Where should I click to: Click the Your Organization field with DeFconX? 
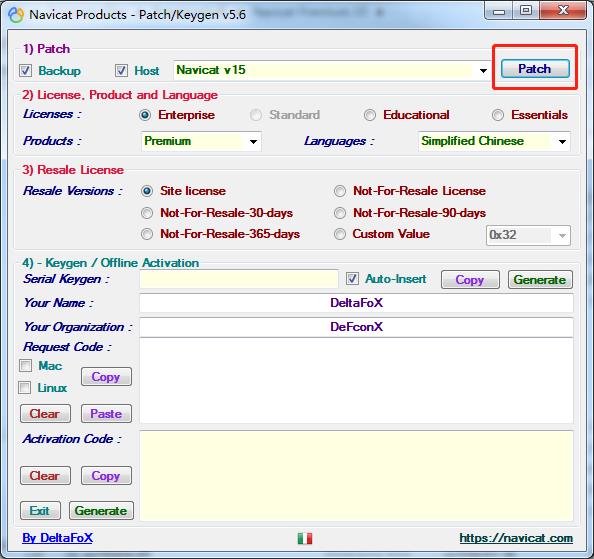[356, 327]
